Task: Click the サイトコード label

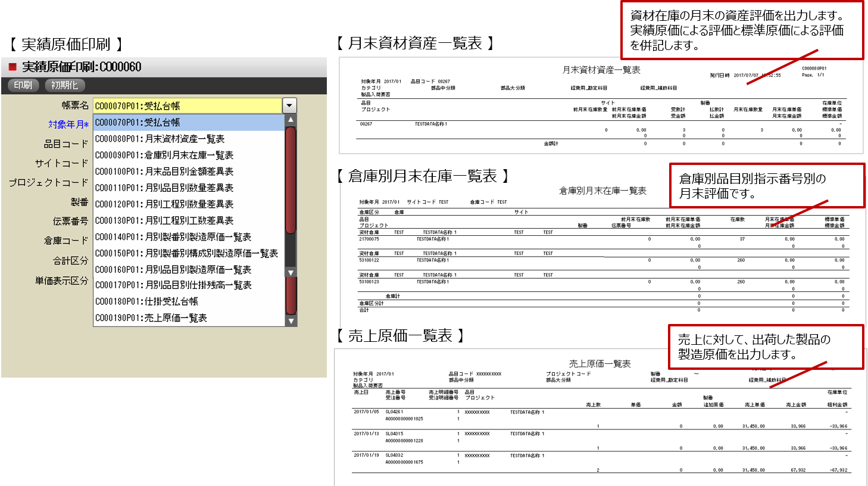Action: (61, 163)
